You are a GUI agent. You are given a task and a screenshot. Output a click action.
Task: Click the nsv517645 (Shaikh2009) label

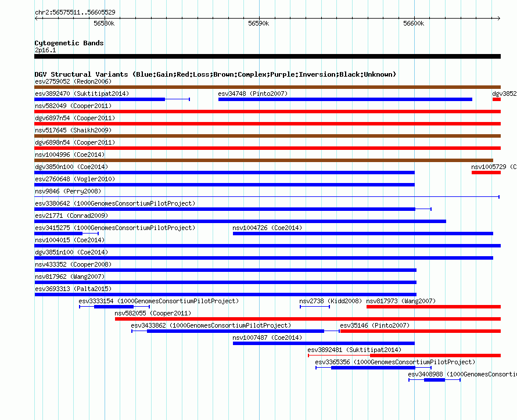click(73, 130)
